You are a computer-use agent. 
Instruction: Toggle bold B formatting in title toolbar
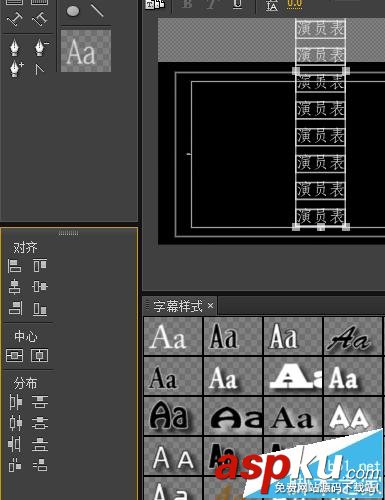coord(187,4)
